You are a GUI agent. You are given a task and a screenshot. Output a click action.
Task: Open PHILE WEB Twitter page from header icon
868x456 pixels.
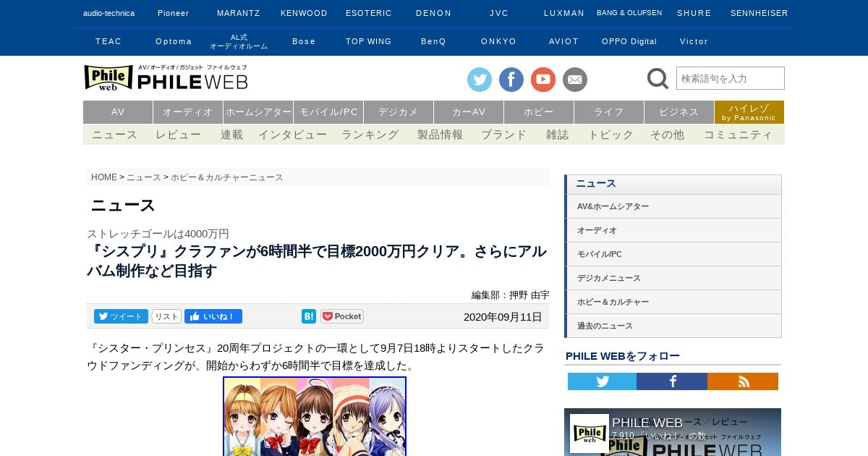point(479,80)
